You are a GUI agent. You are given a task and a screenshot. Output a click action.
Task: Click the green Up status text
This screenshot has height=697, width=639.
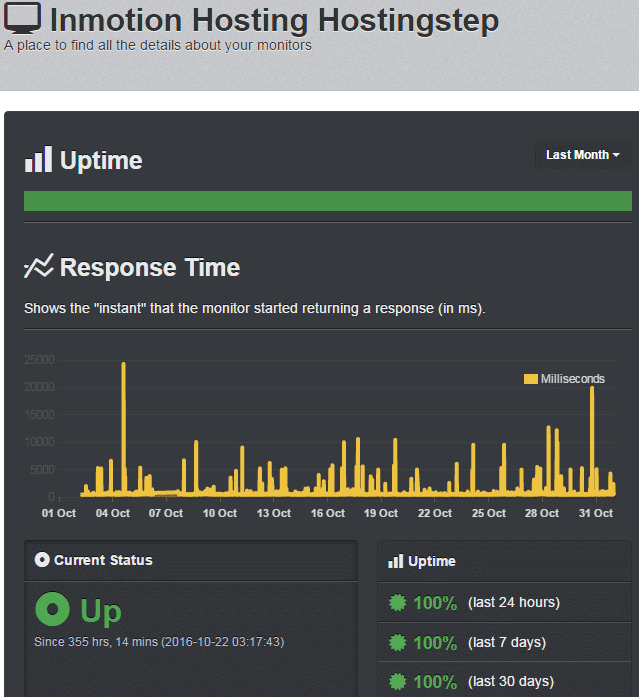click(101, 612)
